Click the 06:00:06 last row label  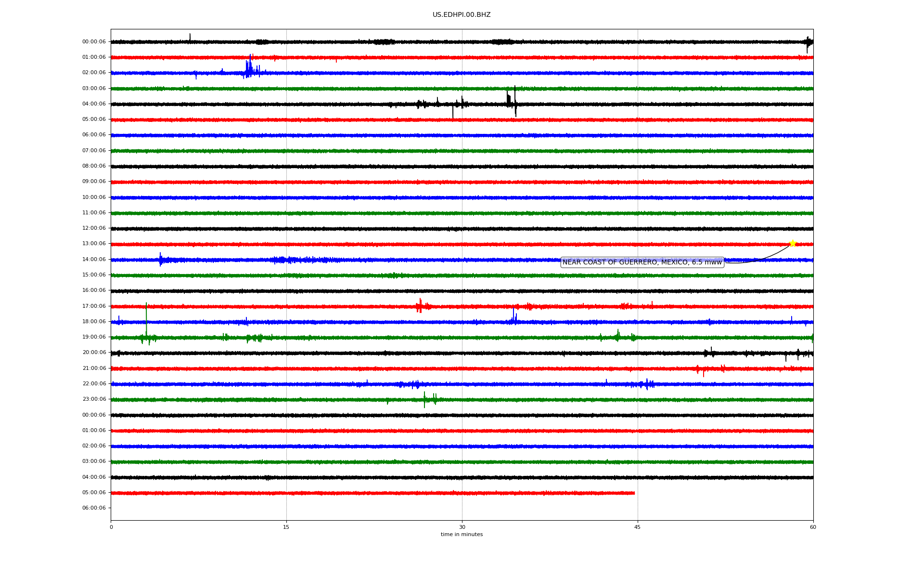(94, 508)
